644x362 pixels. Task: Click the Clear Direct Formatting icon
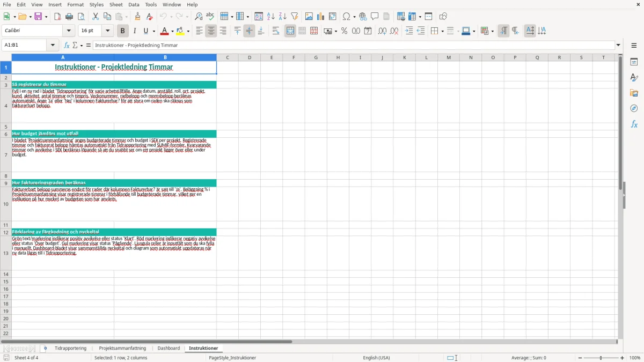click(x=149, y=17)
